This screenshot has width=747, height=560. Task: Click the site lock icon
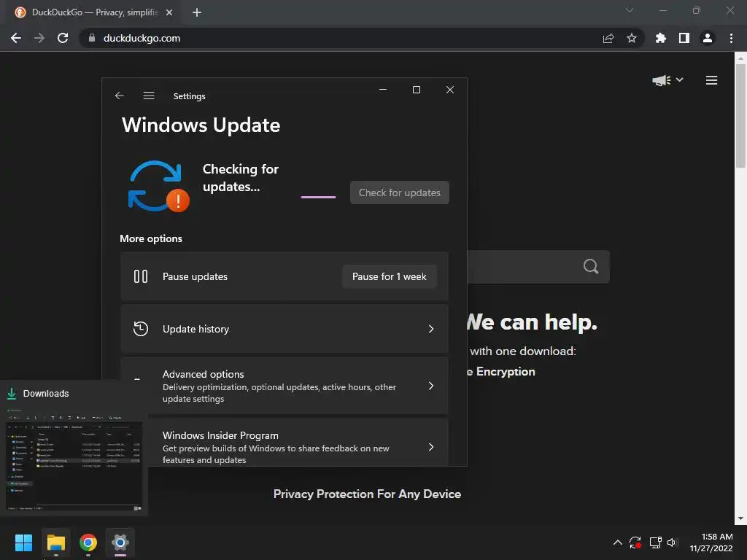[92, 38]
